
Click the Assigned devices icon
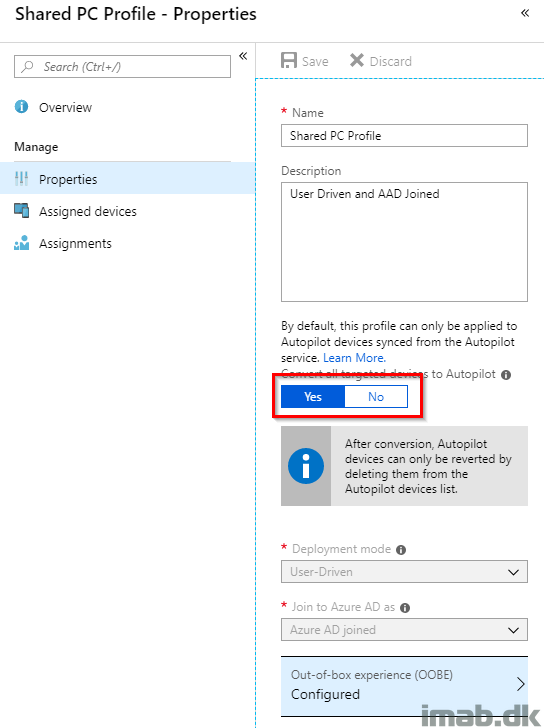tap(21, 210)
